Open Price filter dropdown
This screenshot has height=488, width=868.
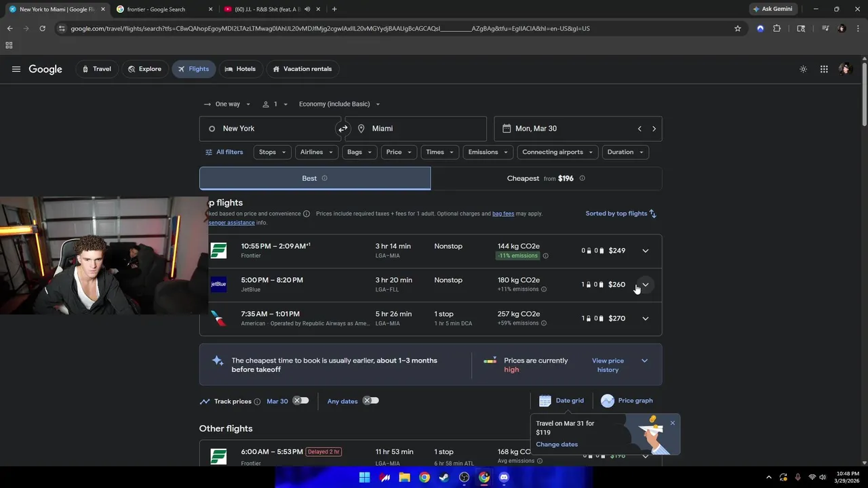tap(399, 152)
